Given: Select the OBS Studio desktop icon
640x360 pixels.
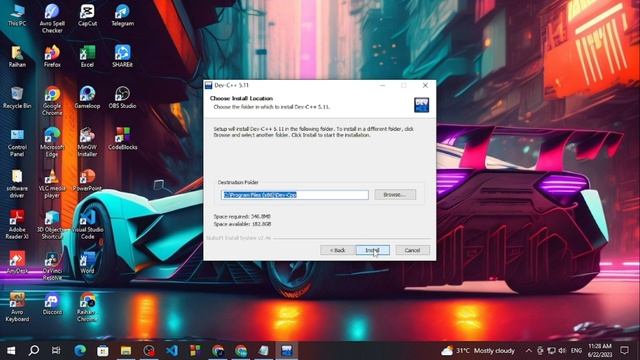Looking at the screenshot, I should point(122,98).
